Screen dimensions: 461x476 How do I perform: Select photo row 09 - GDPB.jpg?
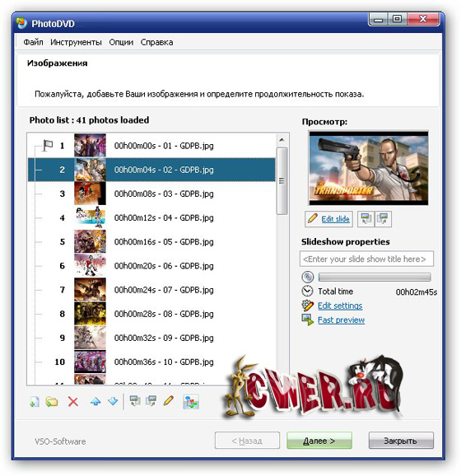pyautogui.click(x=151, y=338)
